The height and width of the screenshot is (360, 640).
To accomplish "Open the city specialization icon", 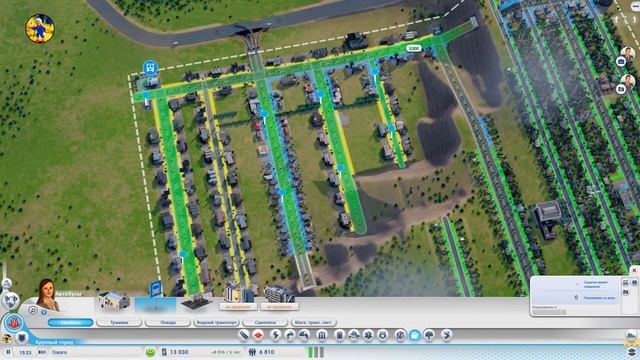I will 447,335.
